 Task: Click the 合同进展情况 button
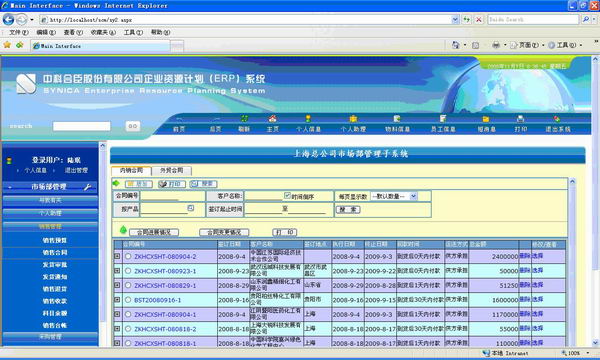[x=154, y=232]
